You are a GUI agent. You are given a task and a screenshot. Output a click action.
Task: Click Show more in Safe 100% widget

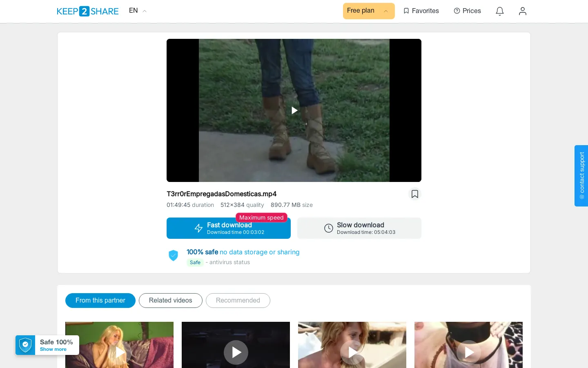coord(53,349)
